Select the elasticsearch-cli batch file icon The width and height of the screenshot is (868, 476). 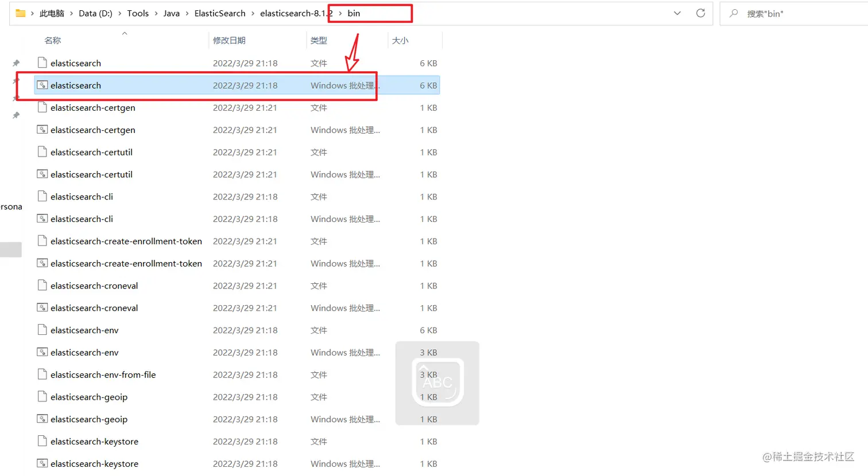[x=42, y=219]
